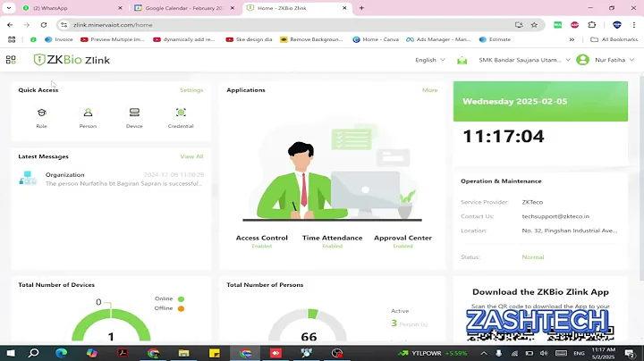644x361 pixels.
Task: Open the Ads Manager bookmark
Action: click(438, 39)
